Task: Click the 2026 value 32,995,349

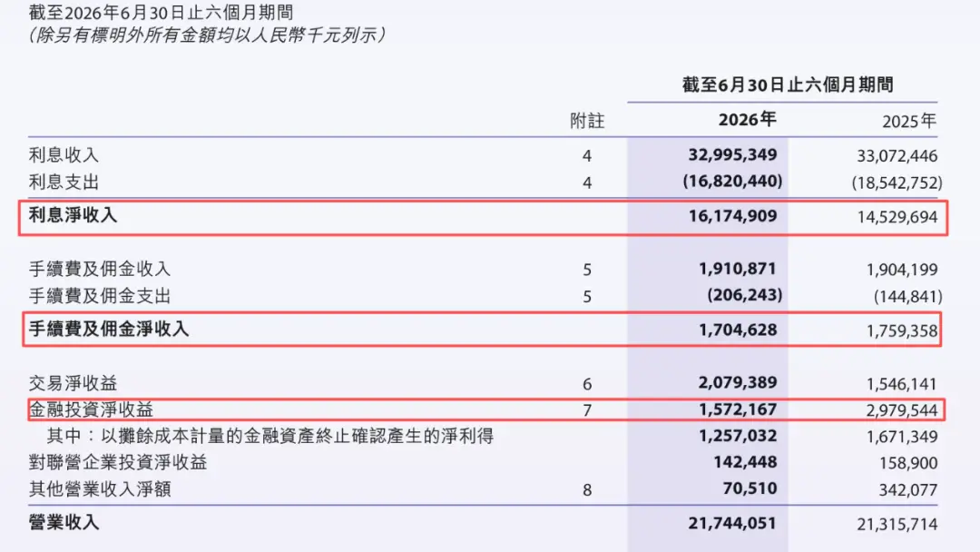Action: [x=732, y=154]
